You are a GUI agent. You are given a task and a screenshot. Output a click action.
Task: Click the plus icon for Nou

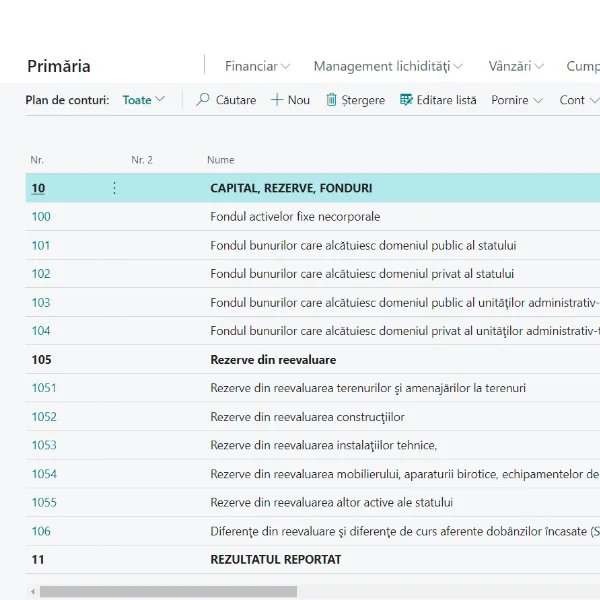point(277,100)
